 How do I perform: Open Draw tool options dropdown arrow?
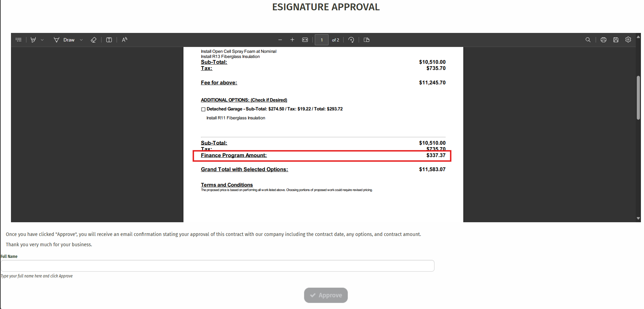[x=81, y=40]
